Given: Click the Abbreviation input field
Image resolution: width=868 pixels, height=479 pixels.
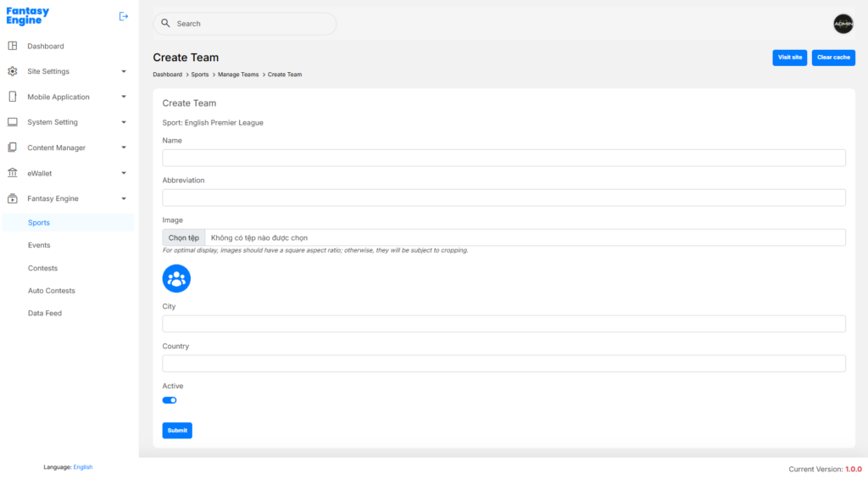Looking at the screenshot, I should pos(504,198).
